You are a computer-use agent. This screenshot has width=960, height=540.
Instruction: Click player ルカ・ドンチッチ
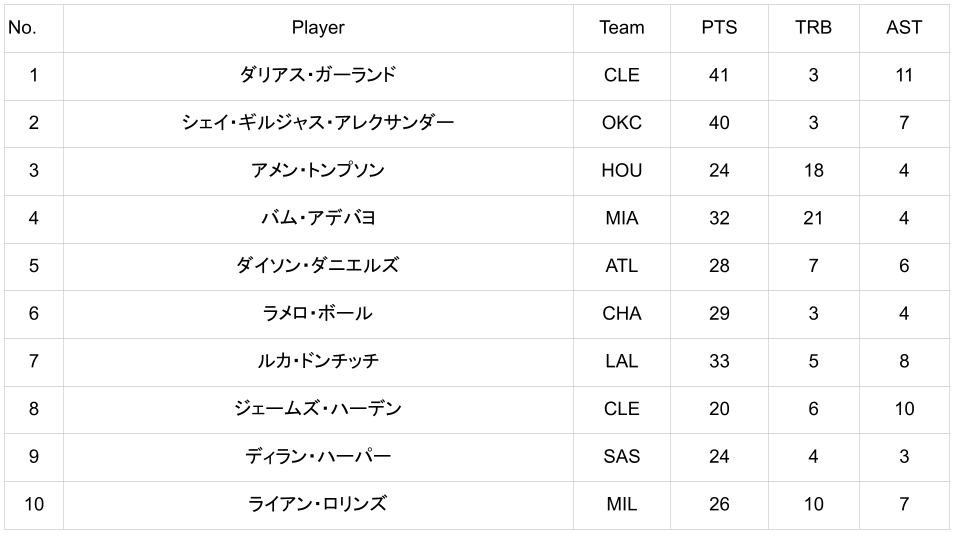(x=318, y=361)
